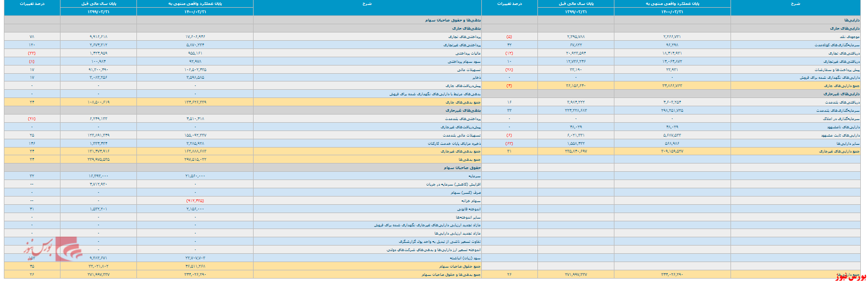Click the 'سرمایه‌گذاری‌های بلندمدت' row label
The width and height of the screenshot is (868, 283).
click(x=838, y=111)
